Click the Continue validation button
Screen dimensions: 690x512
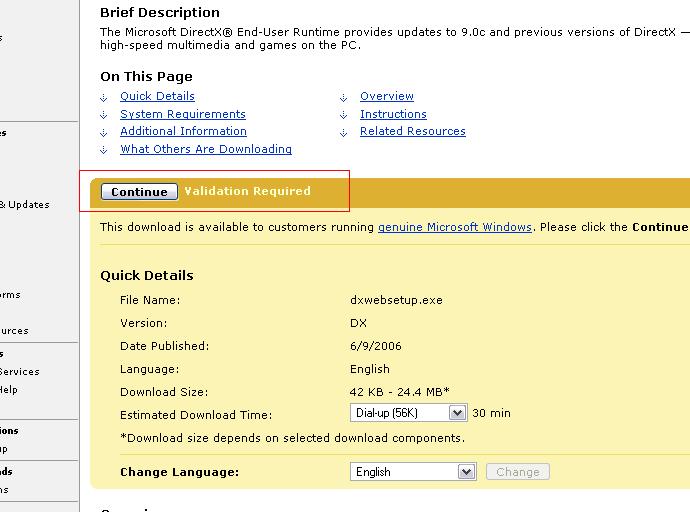[x=139, y=192]
